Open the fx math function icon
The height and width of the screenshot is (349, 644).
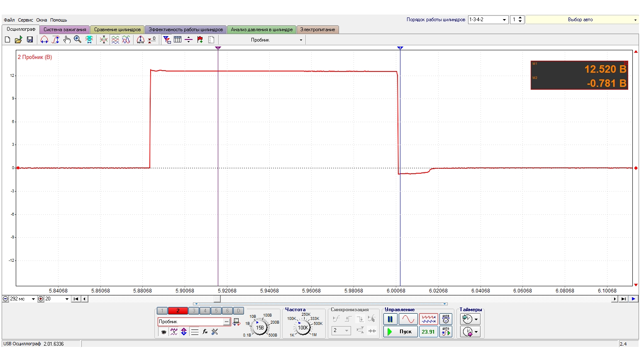tap(205, 332)
